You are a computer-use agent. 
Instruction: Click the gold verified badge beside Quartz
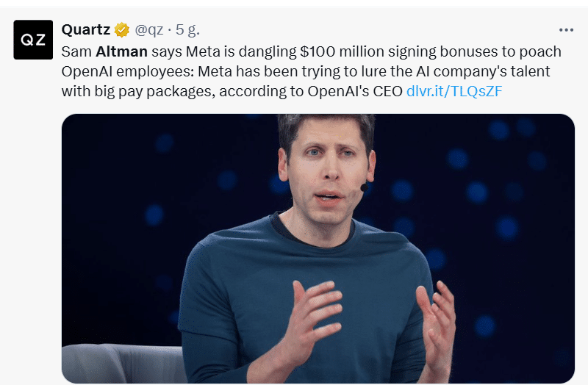(x=122, y=29)
